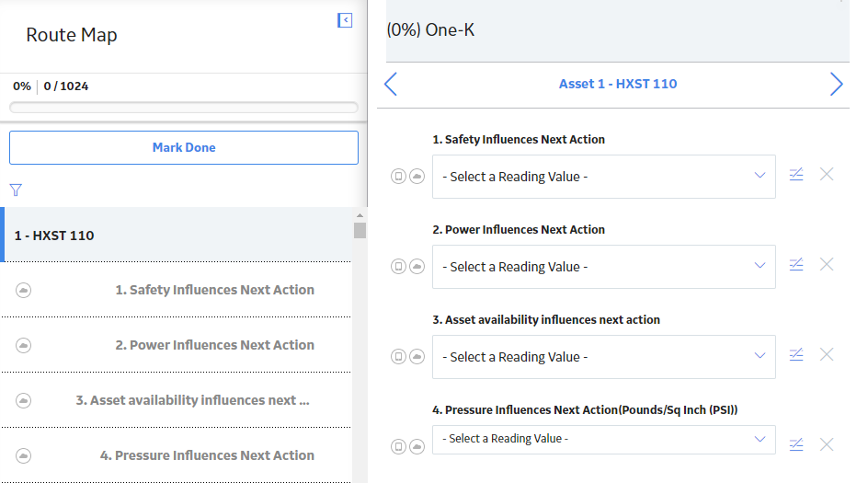Screen dimensions: 868x483
Task: Open Power Influences reading value dropdown
Action: point(603,267)
